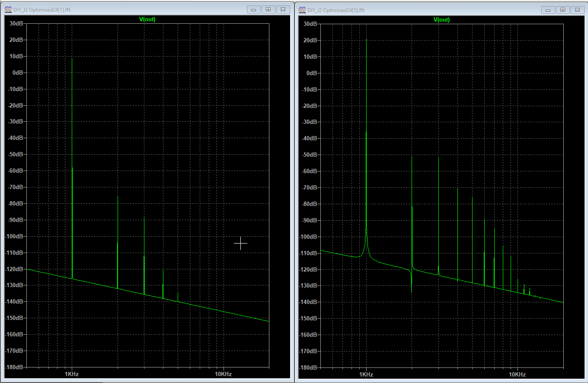This screenshot has height=383, width=588.
Task: Click the 1KHz frequency label in the [5].fft plot
Action: (x=366, y=374)
